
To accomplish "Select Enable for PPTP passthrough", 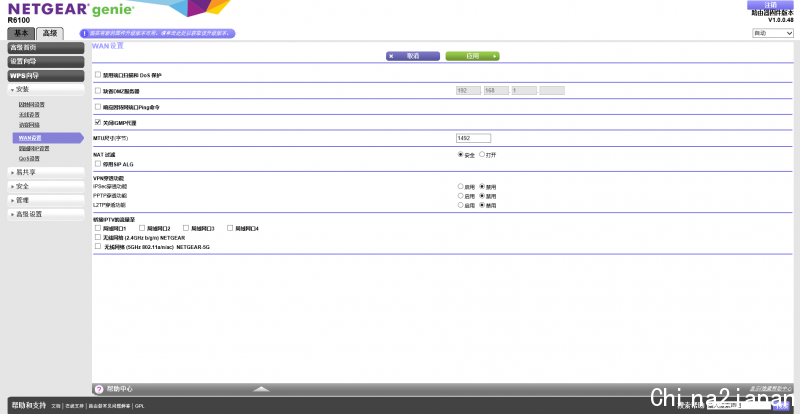I will [x=461, y=196].
